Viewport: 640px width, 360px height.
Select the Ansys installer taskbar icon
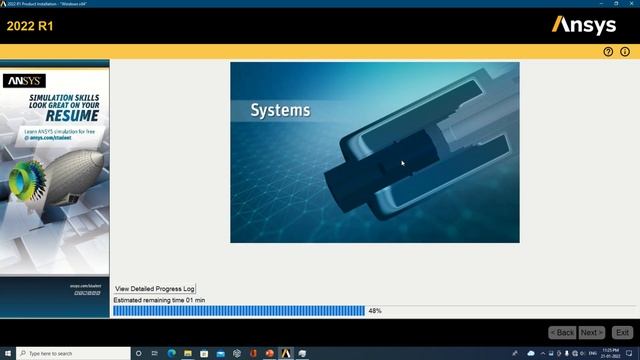286,353
